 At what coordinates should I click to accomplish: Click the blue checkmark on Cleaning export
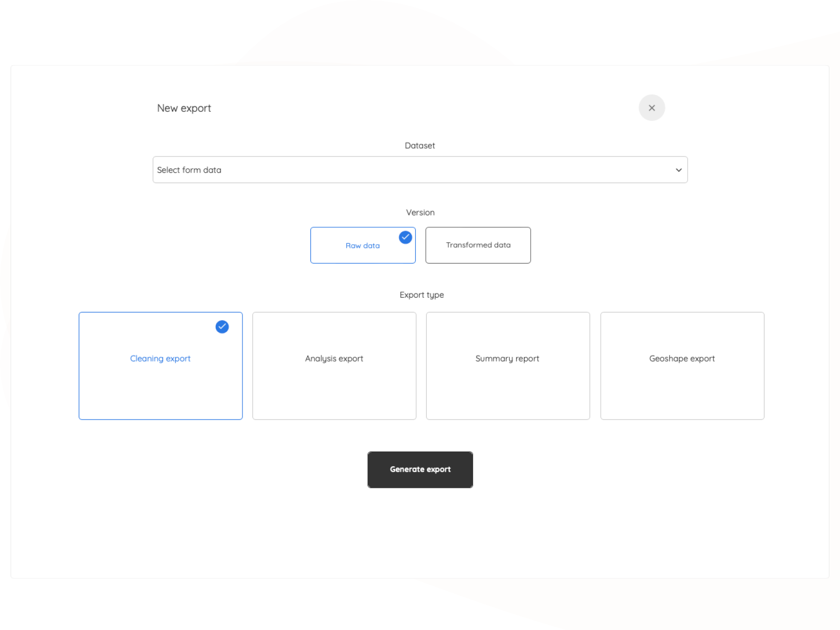pos(222,327)
